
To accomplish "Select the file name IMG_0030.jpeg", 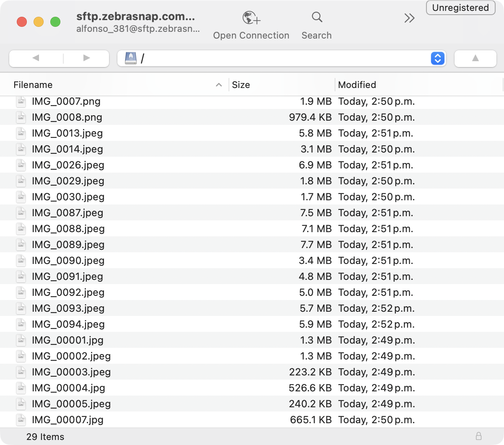I will coord(68,197).
